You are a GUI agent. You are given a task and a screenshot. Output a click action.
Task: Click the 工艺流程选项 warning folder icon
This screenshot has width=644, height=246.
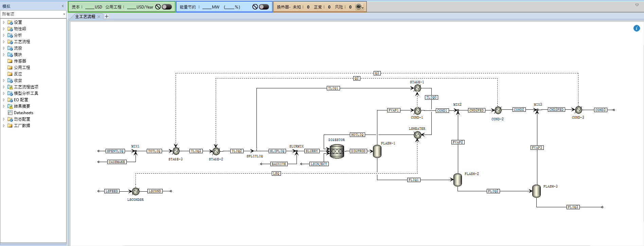pos(10,87)
